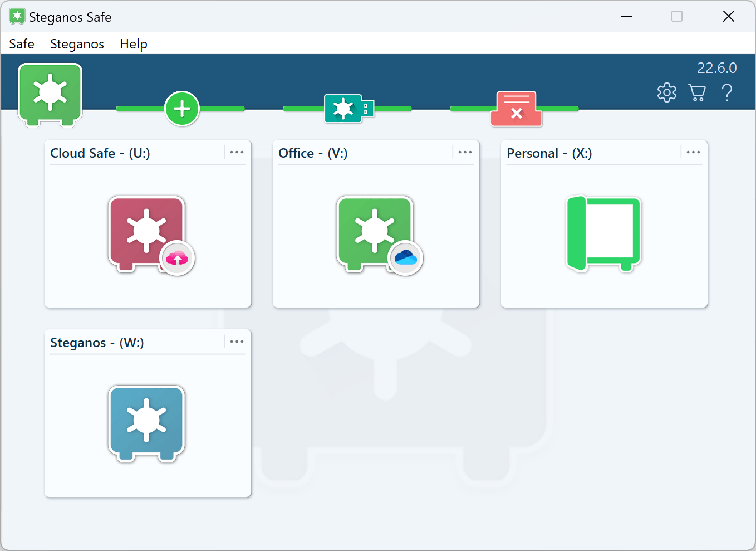
Task: Open the shopping cart icon
Action: tap(696, 92)
